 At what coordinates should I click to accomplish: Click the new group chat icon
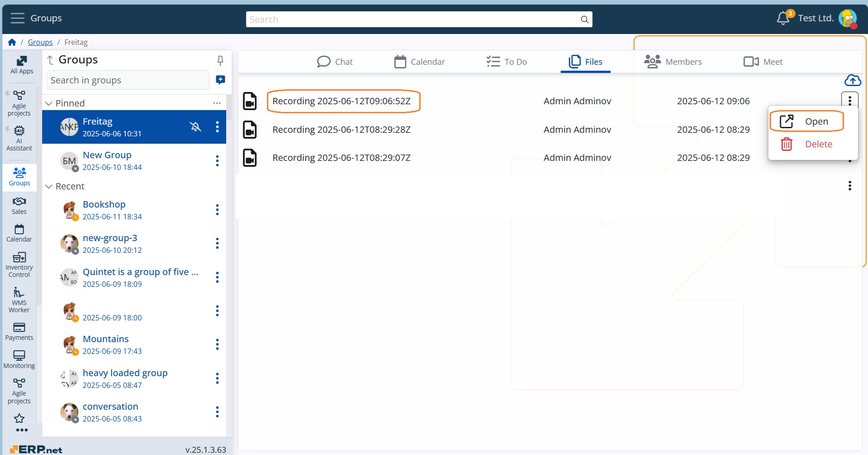pyautogui.click(x=220, y=80)
